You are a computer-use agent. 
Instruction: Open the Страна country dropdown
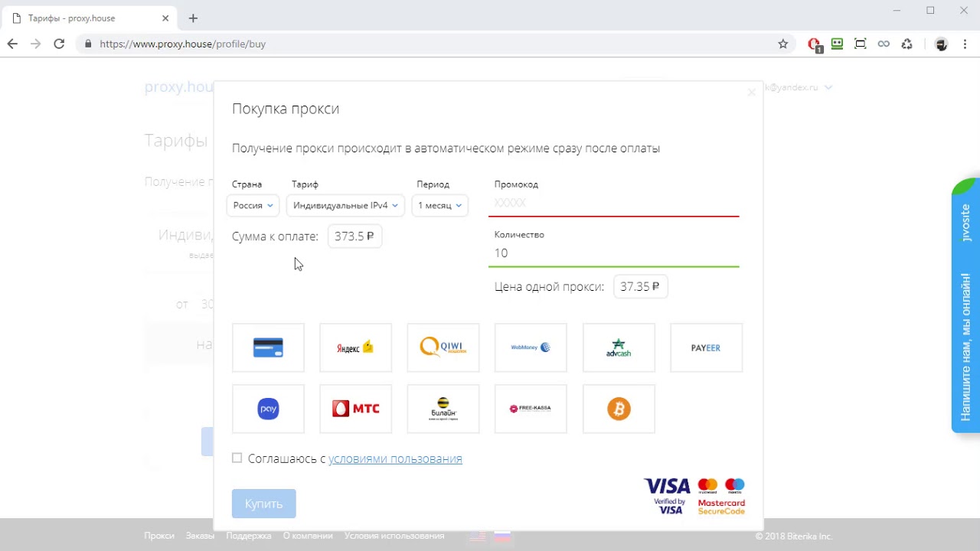tap(253, 205)
